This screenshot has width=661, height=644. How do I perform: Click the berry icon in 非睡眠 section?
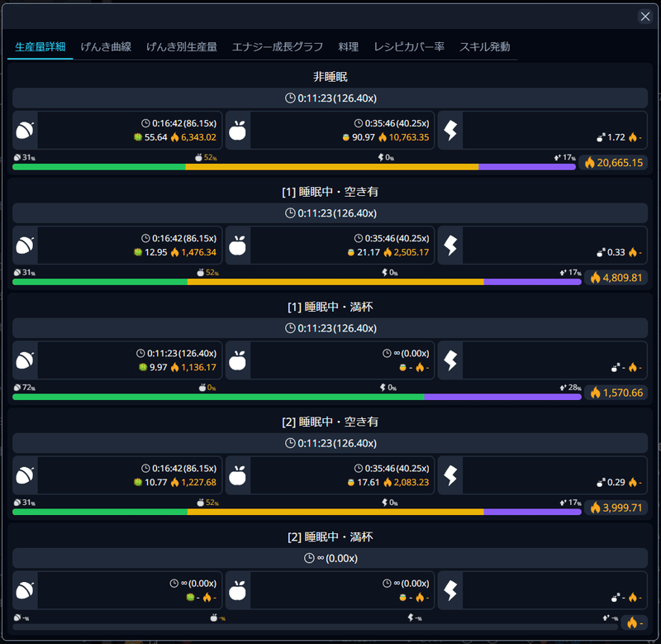(x=25, y=131)
